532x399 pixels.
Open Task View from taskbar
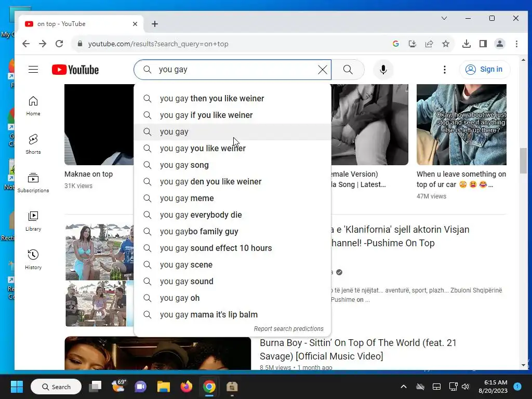(95, 387)
